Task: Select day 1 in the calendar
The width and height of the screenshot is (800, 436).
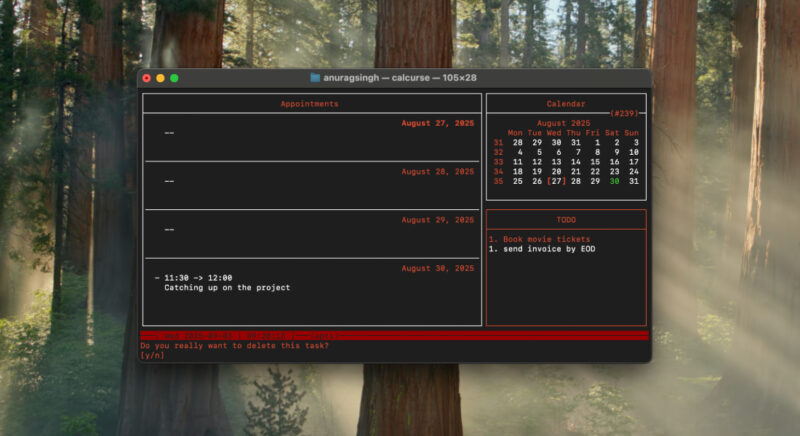Action: 597,142
